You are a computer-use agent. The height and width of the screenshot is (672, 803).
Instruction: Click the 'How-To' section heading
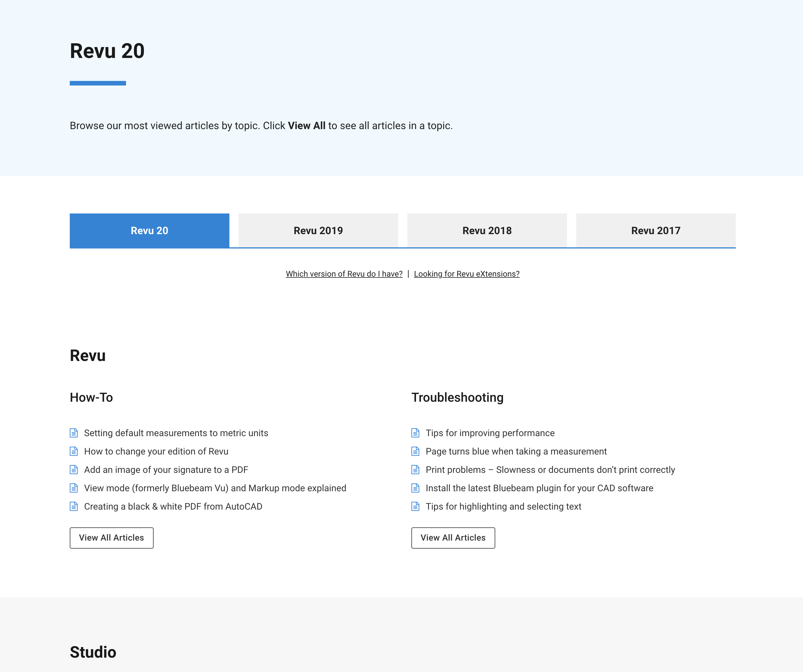91,397
